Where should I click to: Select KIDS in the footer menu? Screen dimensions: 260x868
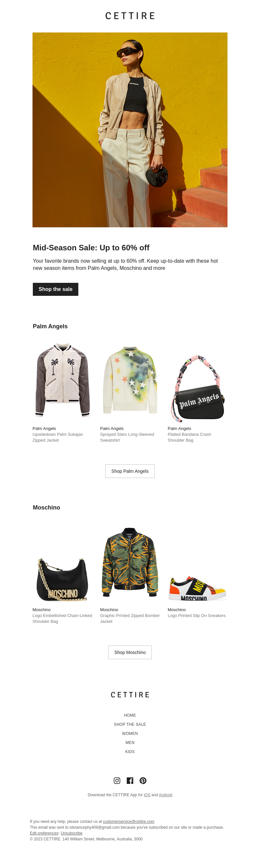pos(130,752)
